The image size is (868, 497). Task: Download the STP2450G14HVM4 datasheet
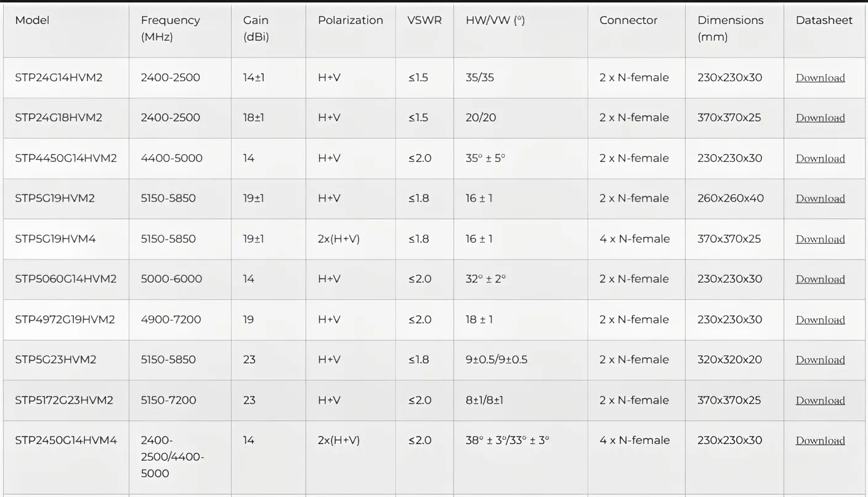click(x=820, y=440)
